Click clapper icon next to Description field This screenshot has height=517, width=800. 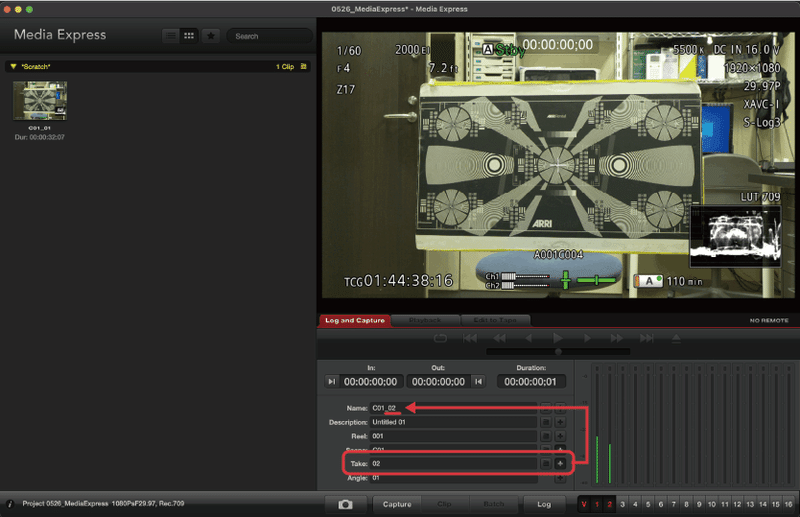[x=545, y=422]
